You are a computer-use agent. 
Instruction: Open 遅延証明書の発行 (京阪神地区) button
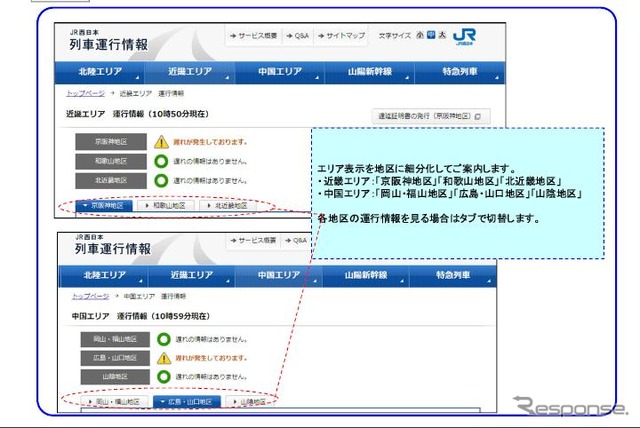[x=431, y=116]
